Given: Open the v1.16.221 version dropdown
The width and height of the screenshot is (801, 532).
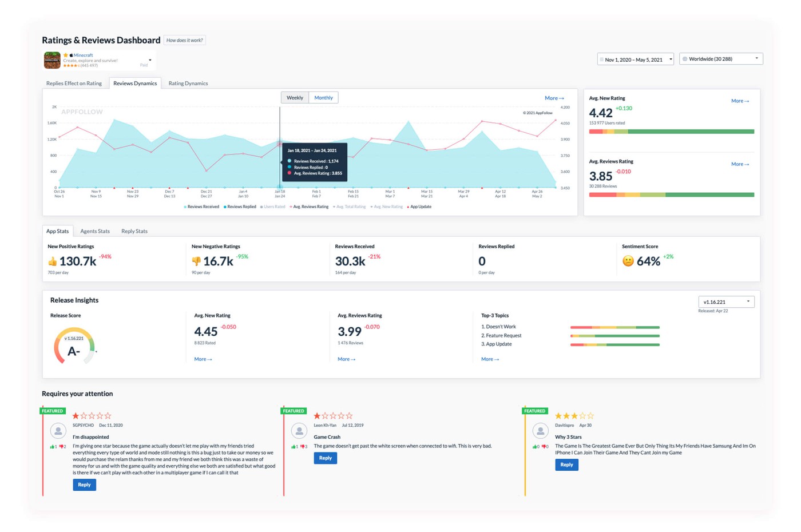Looking at the screenshot, I should point(726,302).
